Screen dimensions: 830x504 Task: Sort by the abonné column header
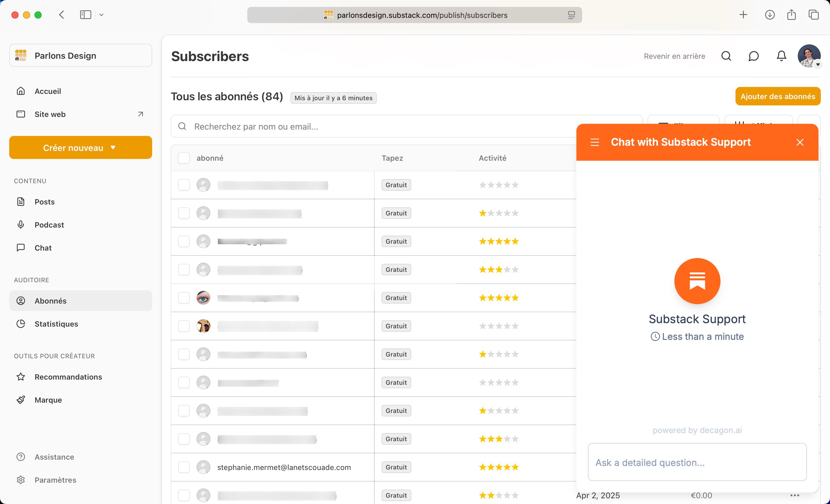coord(210,158)
